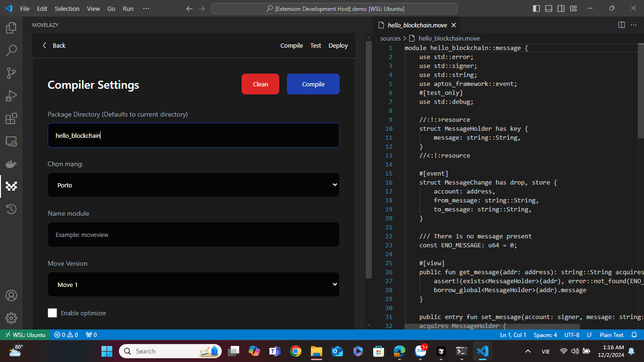
Task: Open the View menu
Action: 93,8
